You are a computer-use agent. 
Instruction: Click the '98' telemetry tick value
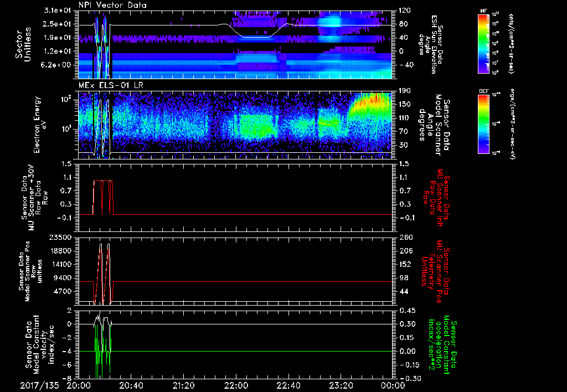click(403, 278)
